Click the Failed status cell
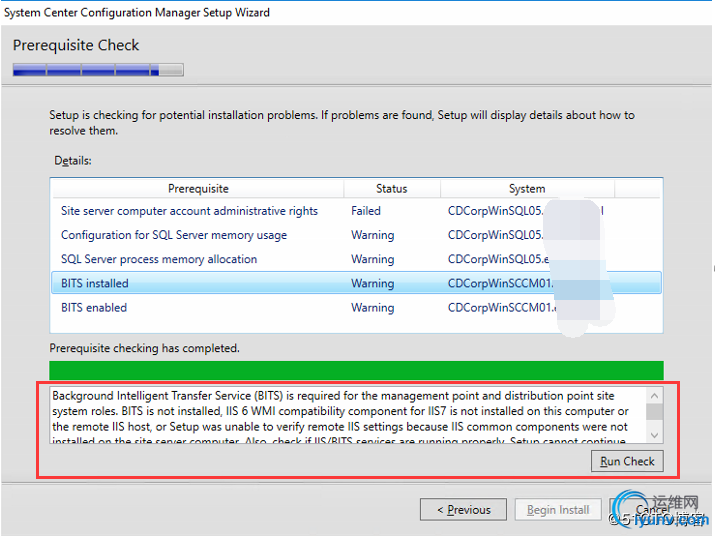 (x=366, y=211)
